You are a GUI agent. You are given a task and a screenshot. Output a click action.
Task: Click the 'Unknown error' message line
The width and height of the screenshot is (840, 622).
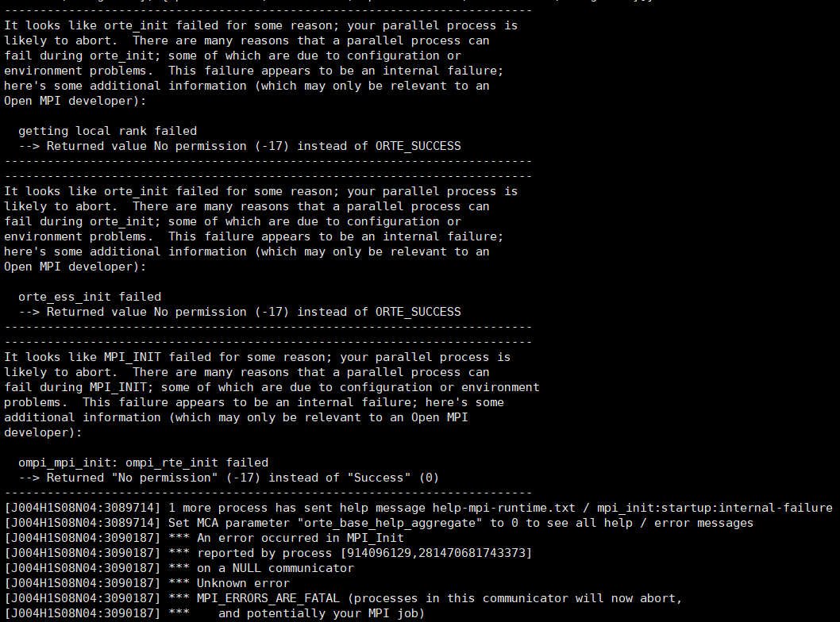(243, 583)
